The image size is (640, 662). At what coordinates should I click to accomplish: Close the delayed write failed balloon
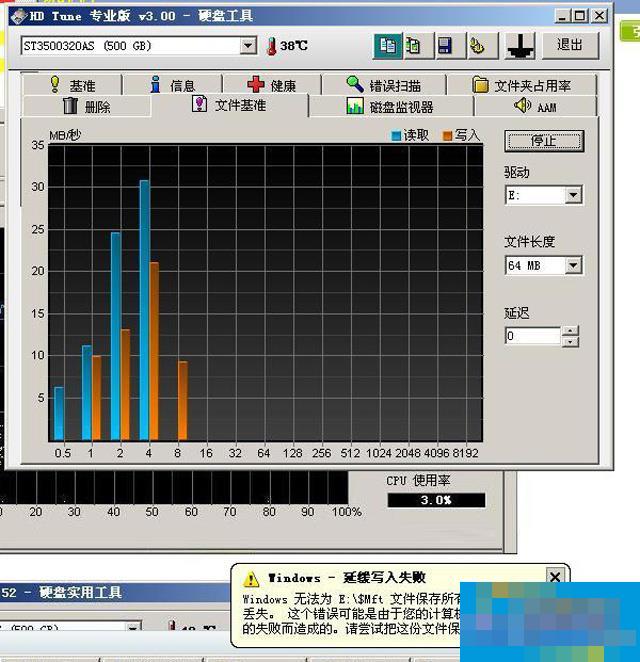point(555,576)
